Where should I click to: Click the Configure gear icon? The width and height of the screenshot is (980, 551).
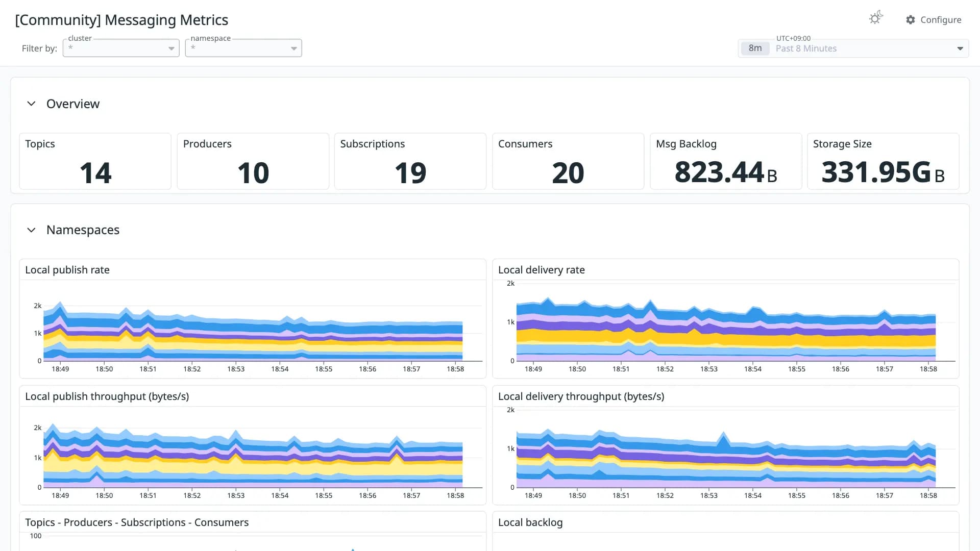coord(910,20)
